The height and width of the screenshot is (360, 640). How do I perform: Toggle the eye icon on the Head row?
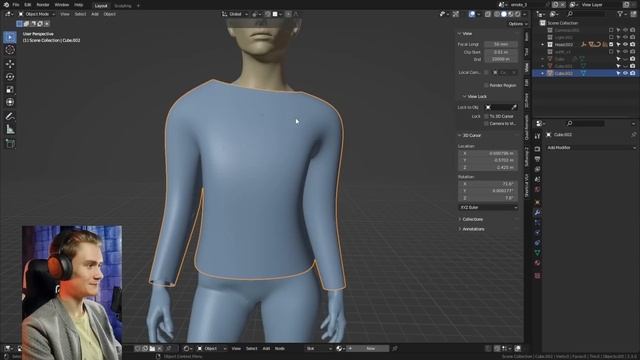[x=625, y=44]
